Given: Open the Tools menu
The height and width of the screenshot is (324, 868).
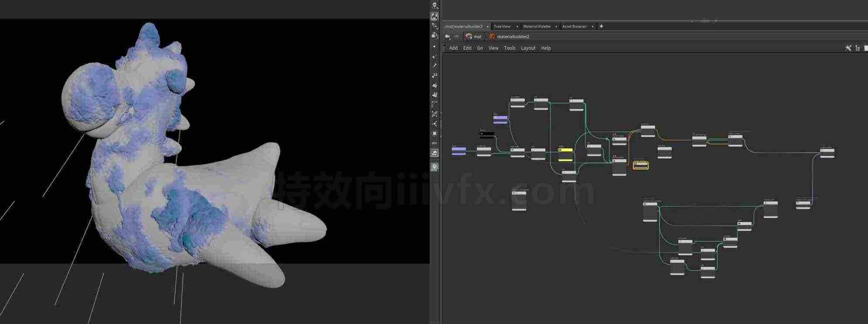Looking at the screenshot, I should (509, 48).
